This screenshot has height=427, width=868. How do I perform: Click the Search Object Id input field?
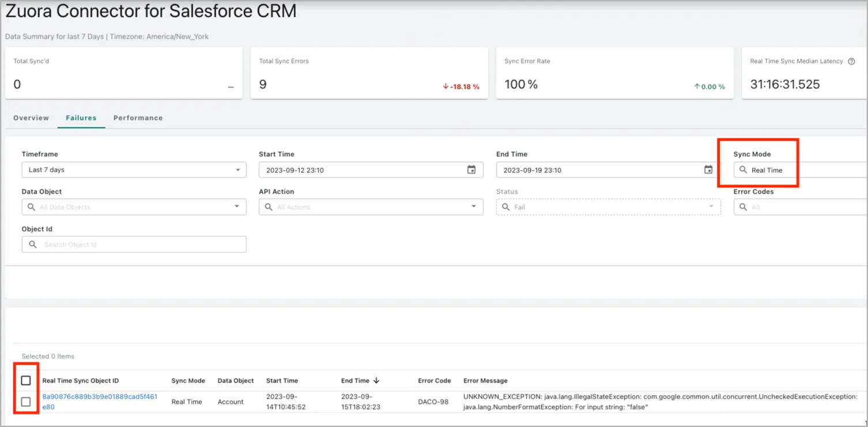[x=134, y=244]
